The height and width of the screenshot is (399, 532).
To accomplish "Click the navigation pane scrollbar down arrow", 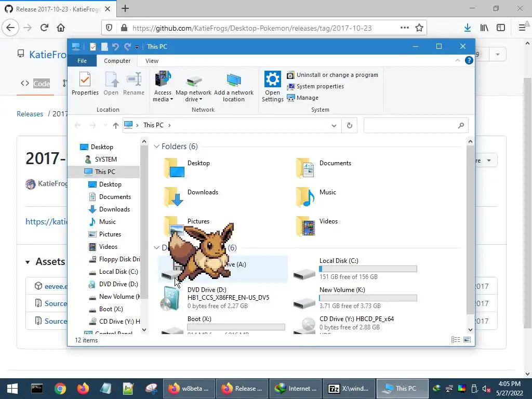I will tap(144, 329).
